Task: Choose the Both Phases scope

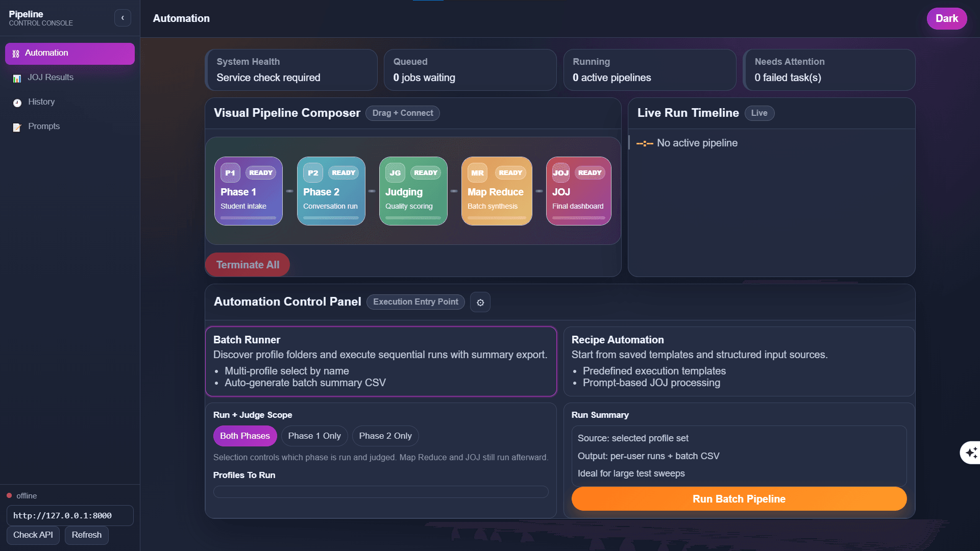Action: coord(245,436)
